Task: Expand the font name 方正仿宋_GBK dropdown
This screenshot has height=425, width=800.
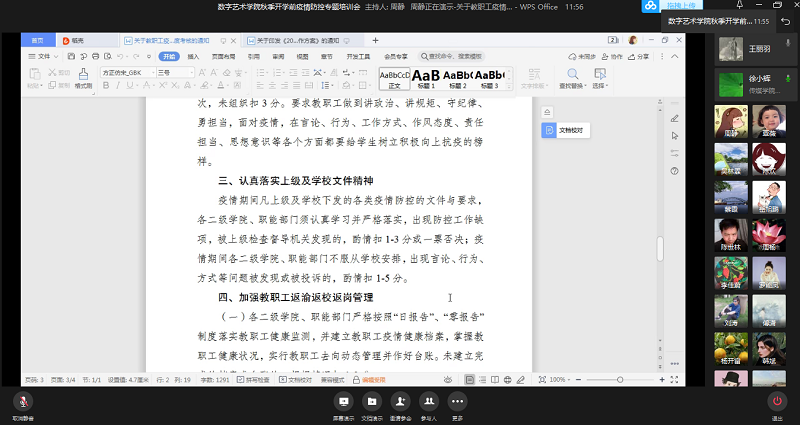Action: click(x=153, y=73)
